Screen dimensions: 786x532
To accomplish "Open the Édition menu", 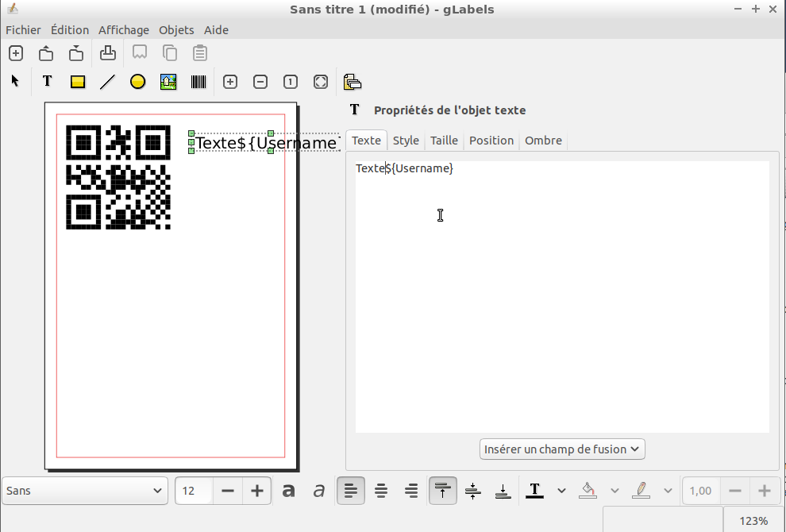I will pyautogui.click(x=70, y=30).
